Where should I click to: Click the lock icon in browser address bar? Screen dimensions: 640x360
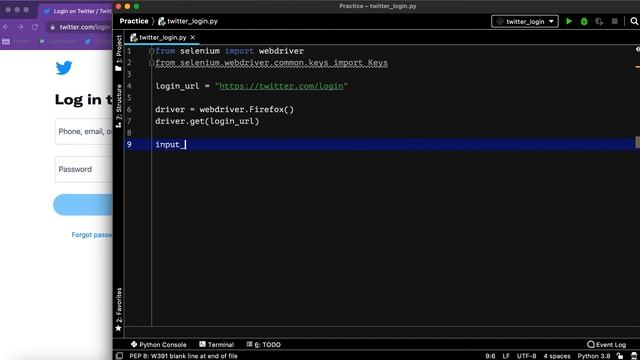tap(52, 27)
